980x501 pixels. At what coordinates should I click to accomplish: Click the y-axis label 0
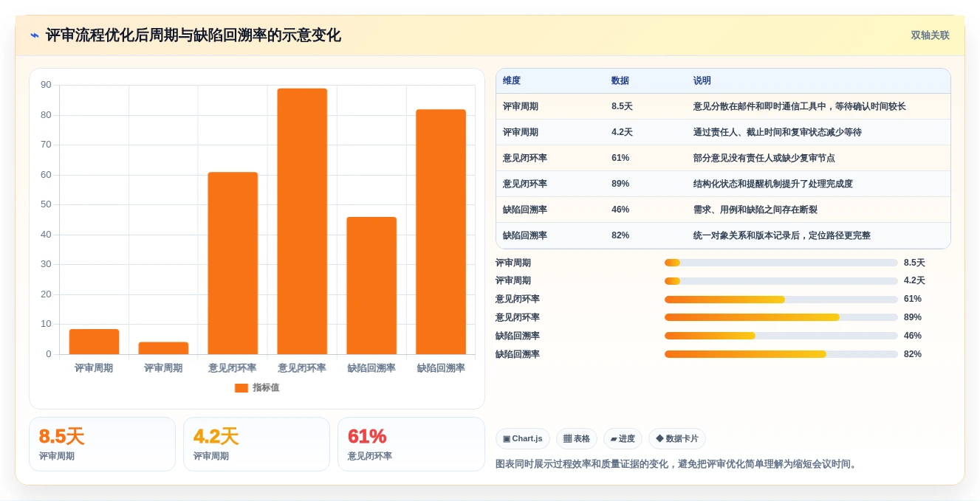(49, 354)
